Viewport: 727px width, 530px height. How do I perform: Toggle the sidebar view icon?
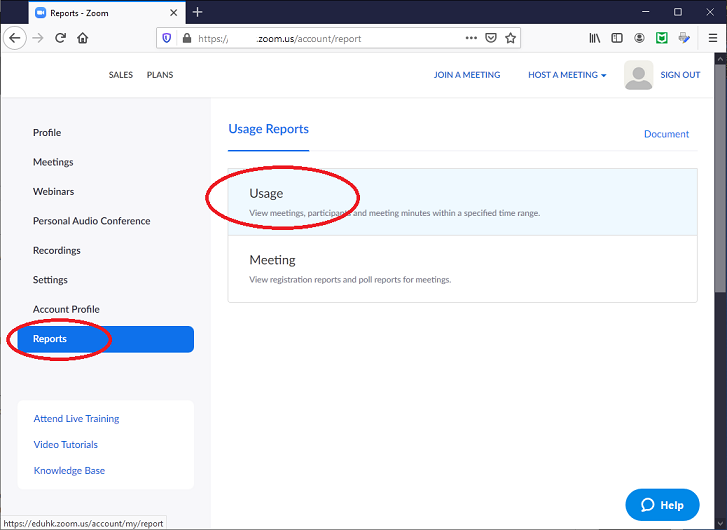tap(617, 38)
